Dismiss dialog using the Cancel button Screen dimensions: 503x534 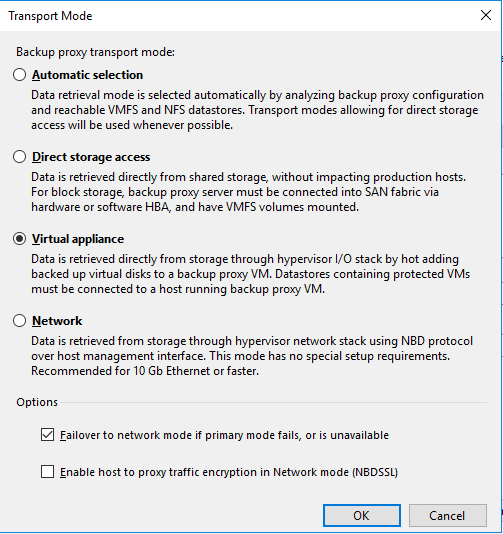coord(447,516)
